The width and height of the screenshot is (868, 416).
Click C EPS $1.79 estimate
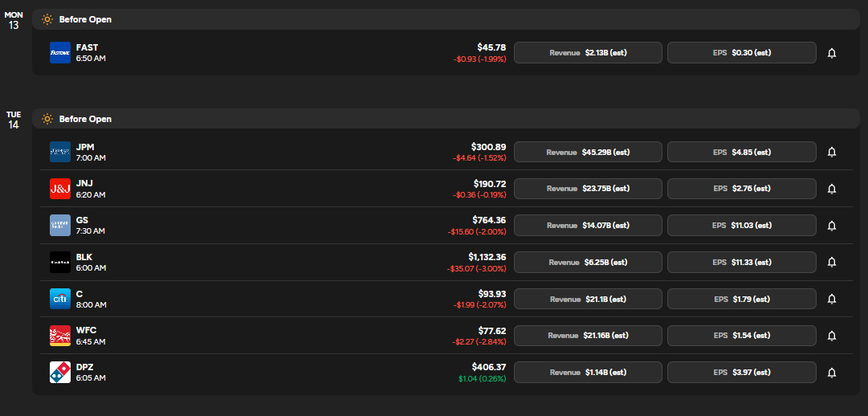pyautogui.click(x=742, y=299)
